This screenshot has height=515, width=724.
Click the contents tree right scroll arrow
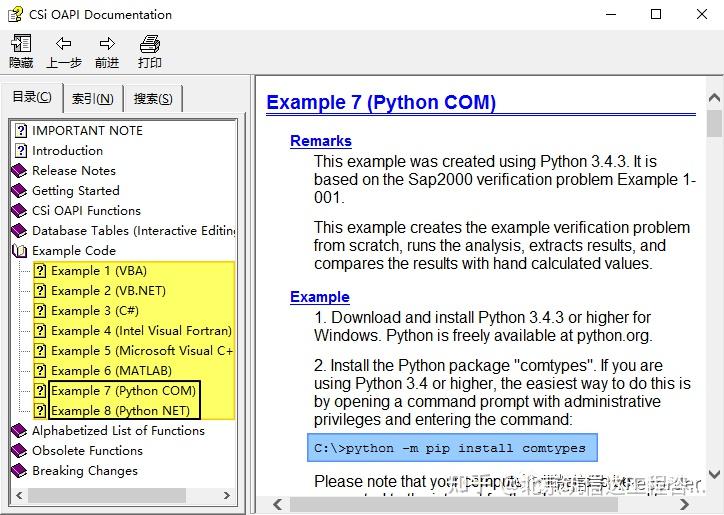pyautogui.click(x=226, y=495)
